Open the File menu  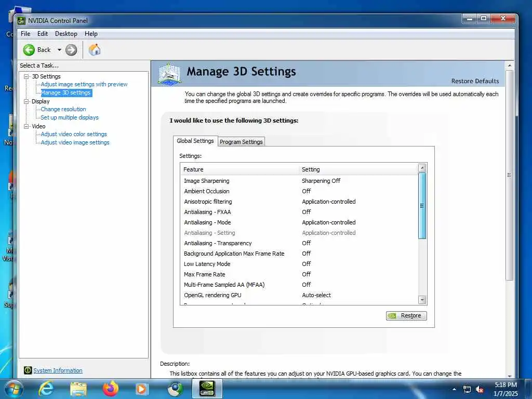pos(25,34)
